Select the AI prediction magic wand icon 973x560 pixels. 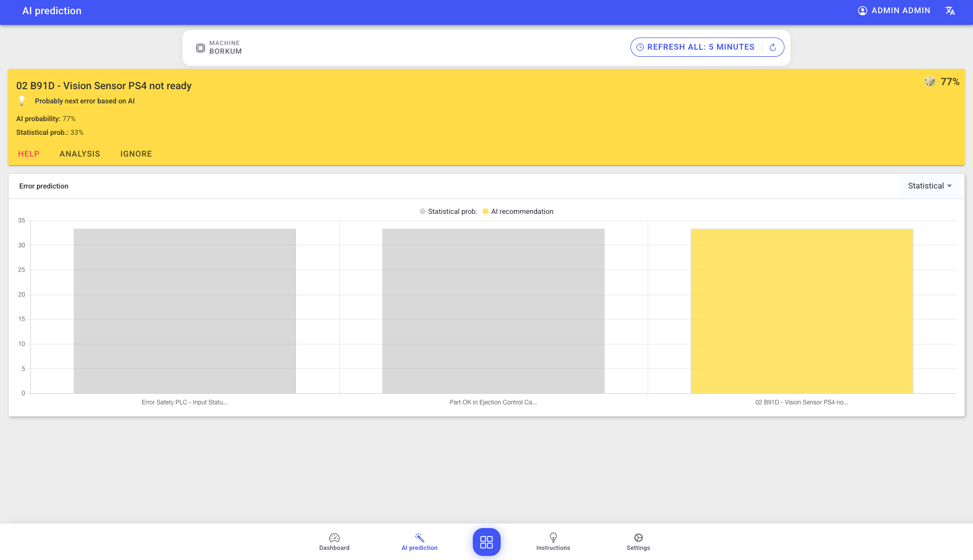click(x=420, y=537)
